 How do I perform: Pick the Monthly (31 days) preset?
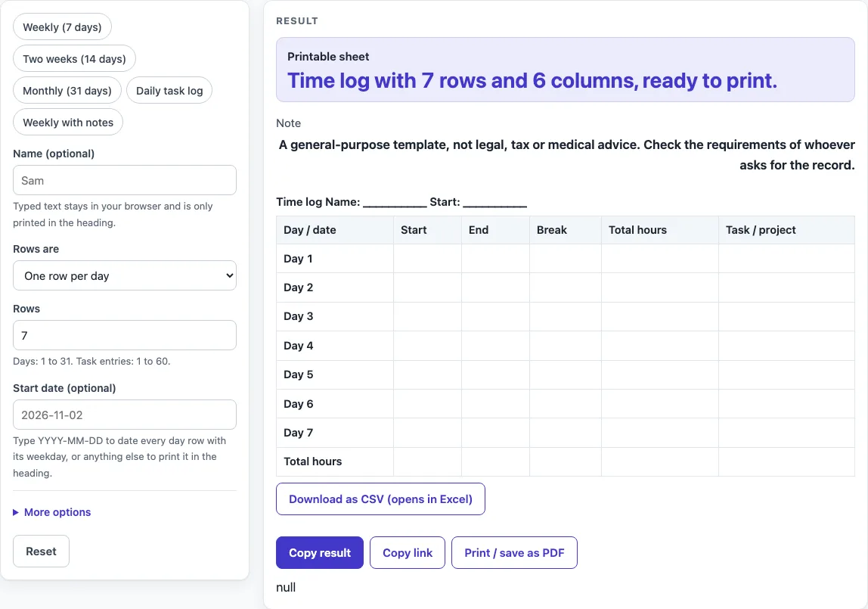click(x=67, y=91)
